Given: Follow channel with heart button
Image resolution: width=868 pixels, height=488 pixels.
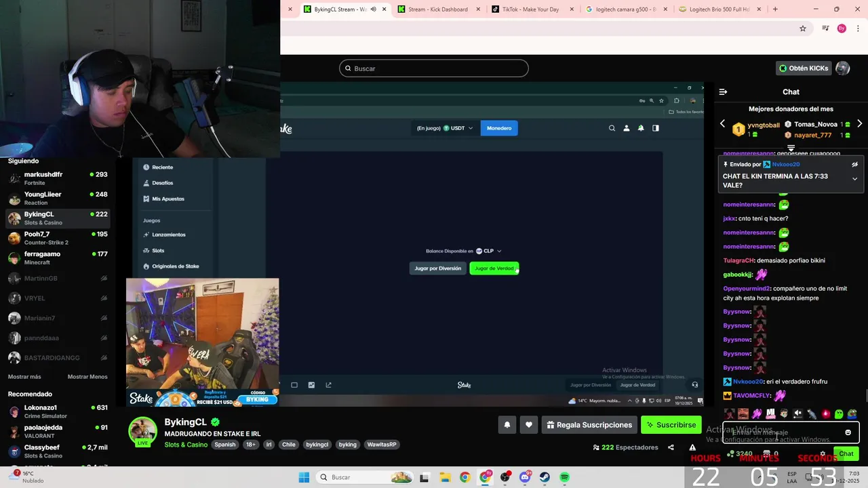Looking at the screenshot, I should [529, 425].
